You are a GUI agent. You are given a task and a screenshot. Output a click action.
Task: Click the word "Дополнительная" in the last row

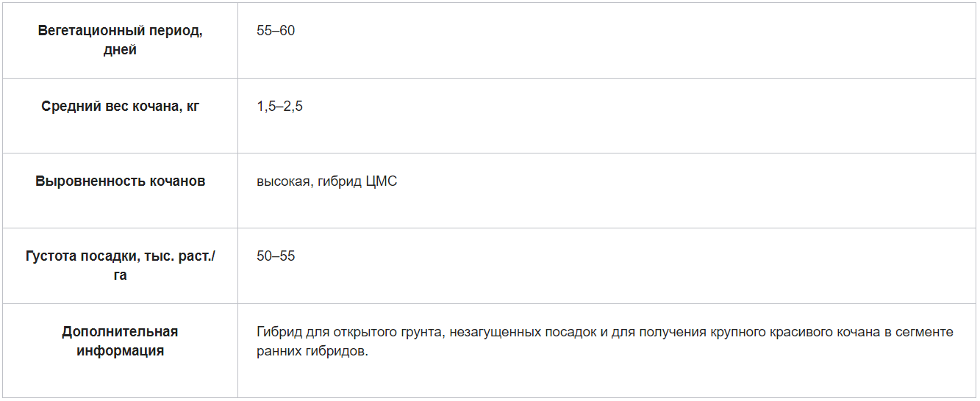[120, 332]
